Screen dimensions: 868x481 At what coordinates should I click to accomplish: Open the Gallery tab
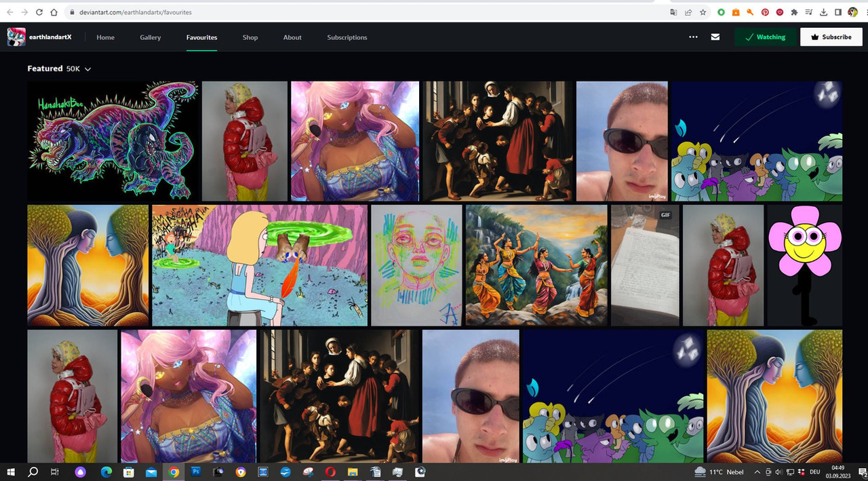[151, 37]
